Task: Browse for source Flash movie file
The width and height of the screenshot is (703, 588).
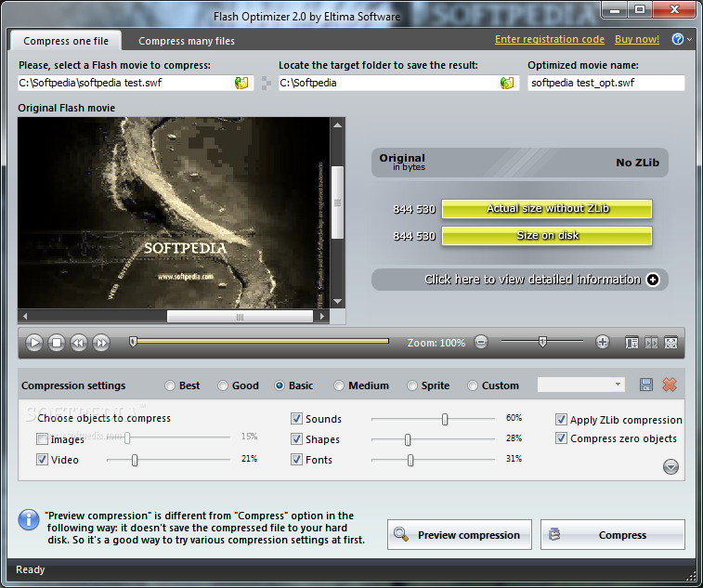Action: pos(241,83)
